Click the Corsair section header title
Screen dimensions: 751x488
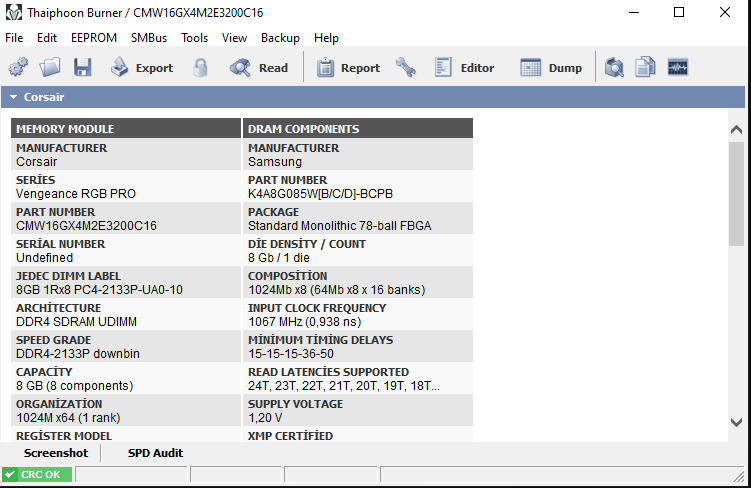coord(44,97)
